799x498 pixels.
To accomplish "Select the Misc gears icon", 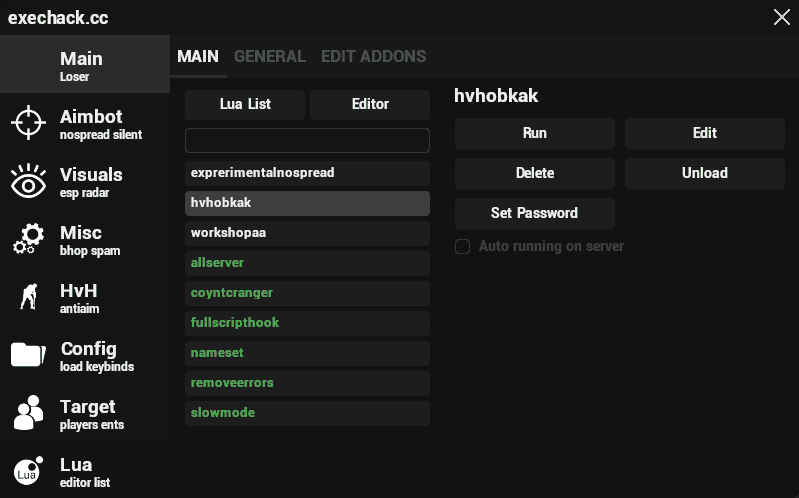I will (x=28, y=240).
